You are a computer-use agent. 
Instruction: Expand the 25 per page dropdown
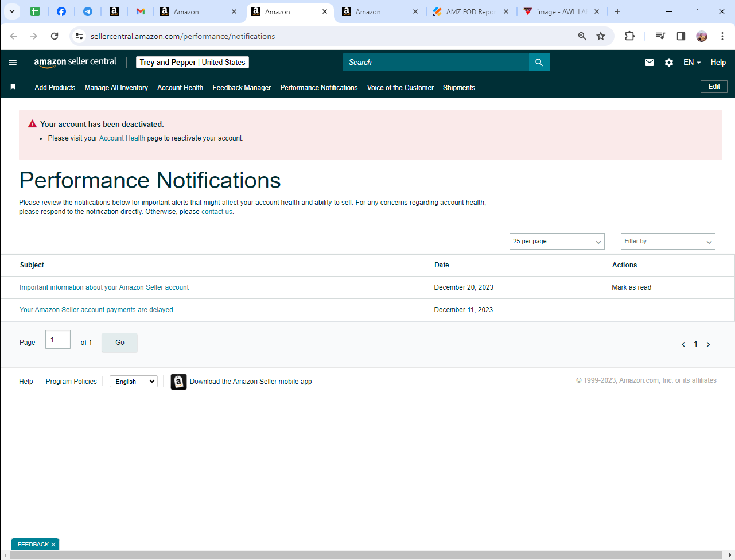click(x=557, y=242)
